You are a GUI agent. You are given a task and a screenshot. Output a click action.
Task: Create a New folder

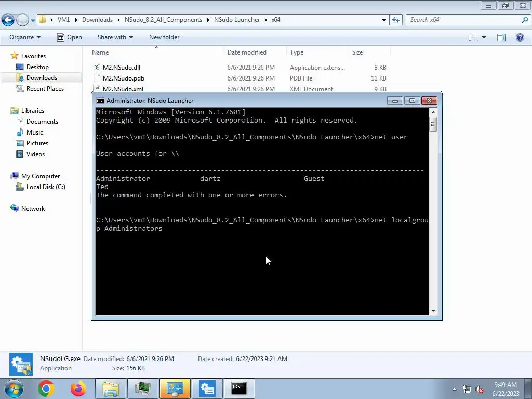164,37
